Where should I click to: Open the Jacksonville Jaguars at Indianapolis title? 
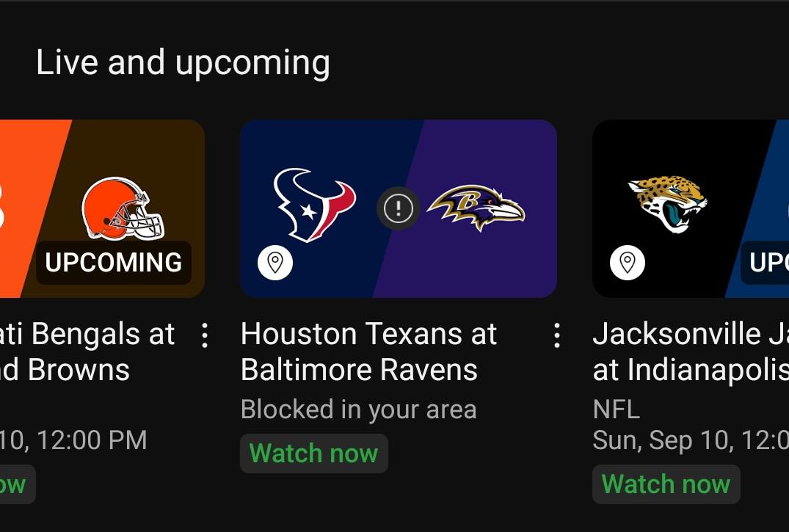690,352
